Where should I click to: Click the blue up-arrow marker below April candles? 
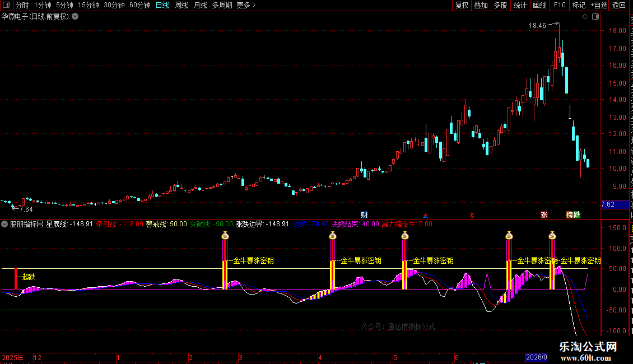425,216
